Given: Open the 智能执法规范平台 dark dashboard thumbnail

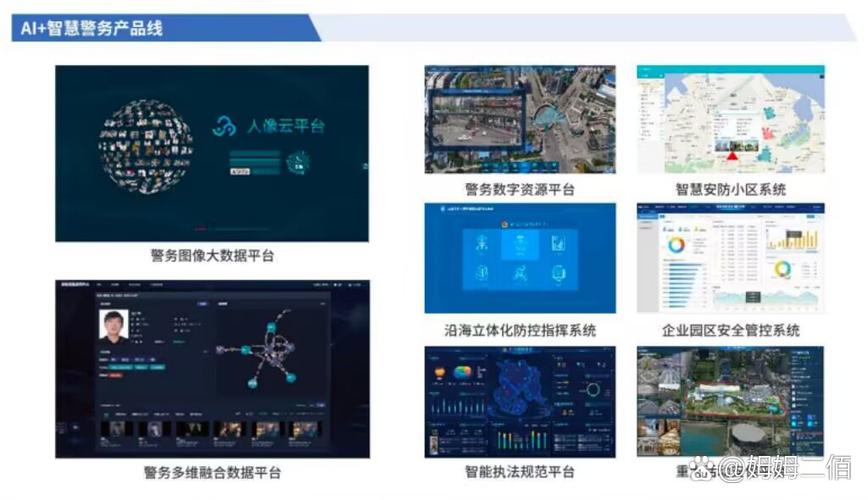Looking at the screenshot, I should [520, 402].
